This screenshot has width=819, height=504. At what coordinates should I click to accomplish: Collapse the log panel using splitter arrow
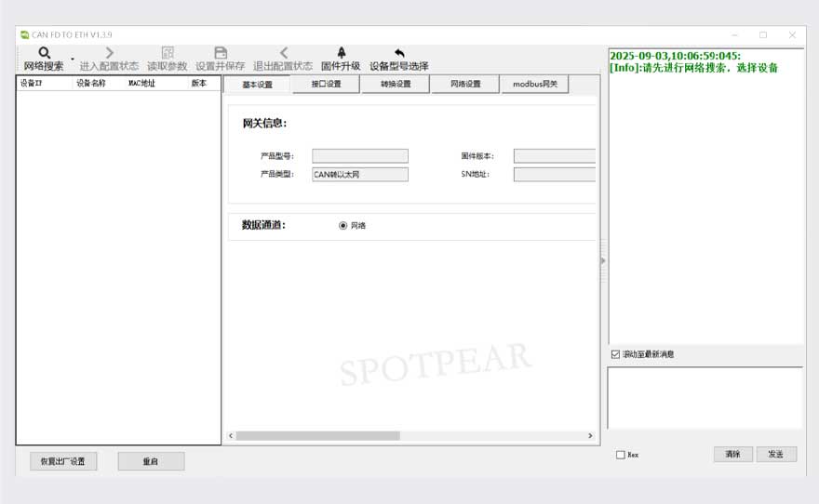click(603, 261)
